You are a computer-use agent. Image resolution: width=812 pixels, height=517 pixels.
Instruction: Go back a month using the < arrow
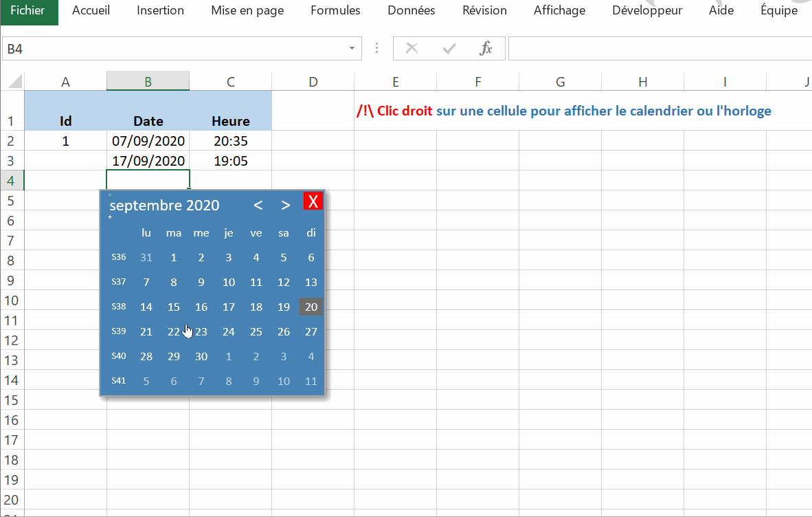pyautogui.click(x=258, y=205)
